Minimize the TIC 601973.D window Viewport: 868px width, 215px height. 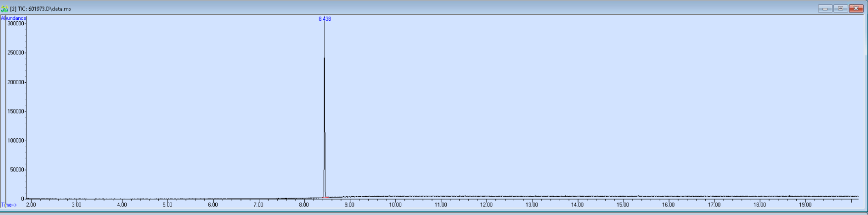point(825,8)
